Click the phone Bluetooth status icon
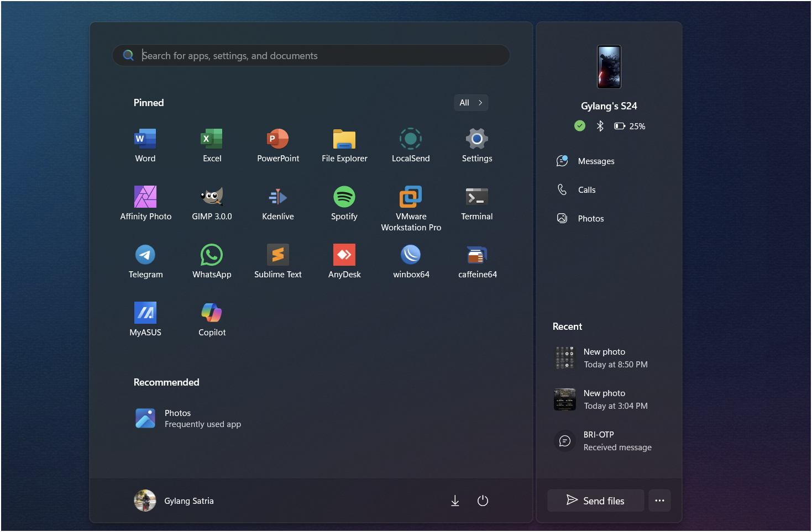812x532 pixels. (x=600, y=126)
